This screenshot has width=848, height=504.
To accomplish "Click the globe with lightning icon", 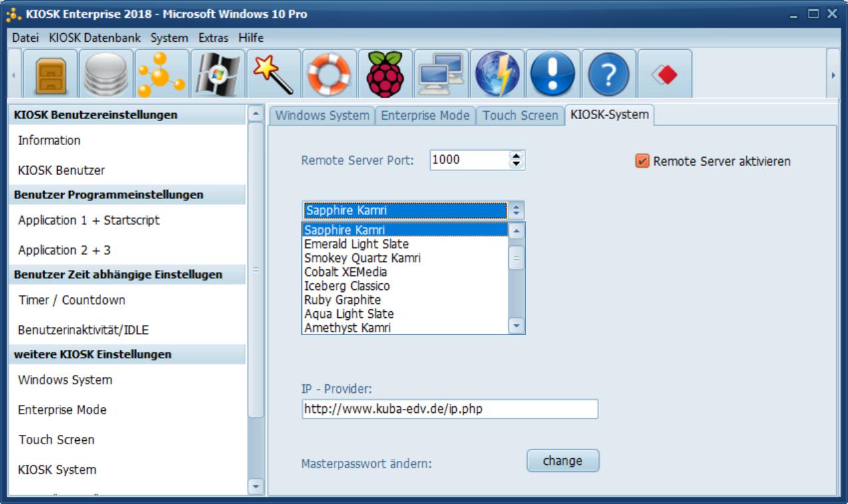I will click(497, 75).
